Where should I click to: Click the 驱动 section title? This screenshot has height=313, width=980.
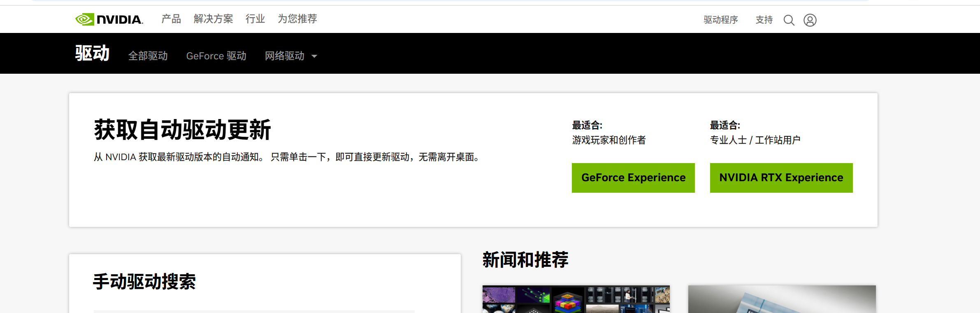point(92,54)
